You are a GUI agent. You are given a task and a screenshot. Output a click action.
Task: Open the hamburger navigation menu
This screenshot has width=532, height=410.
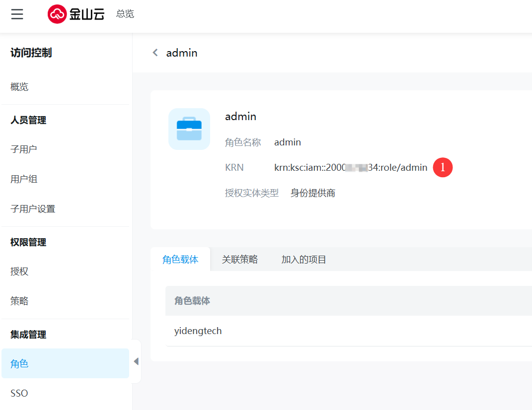(x=17, y=14)
